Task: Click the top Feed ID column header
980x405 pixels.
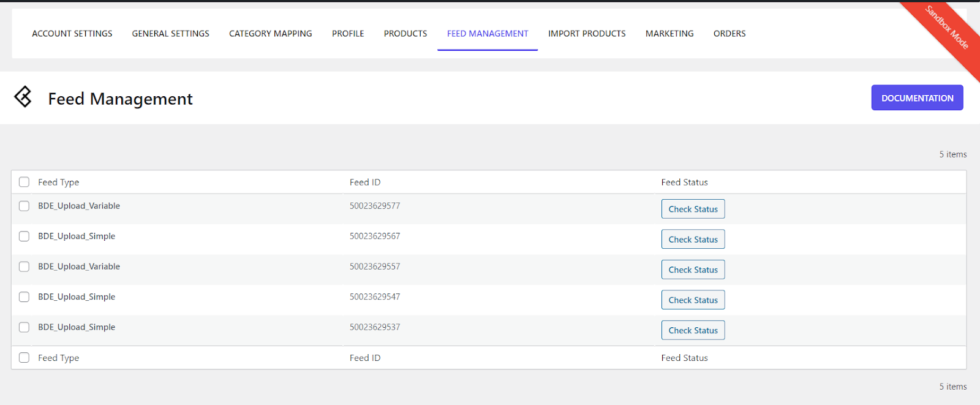Action: coord(365,182)
